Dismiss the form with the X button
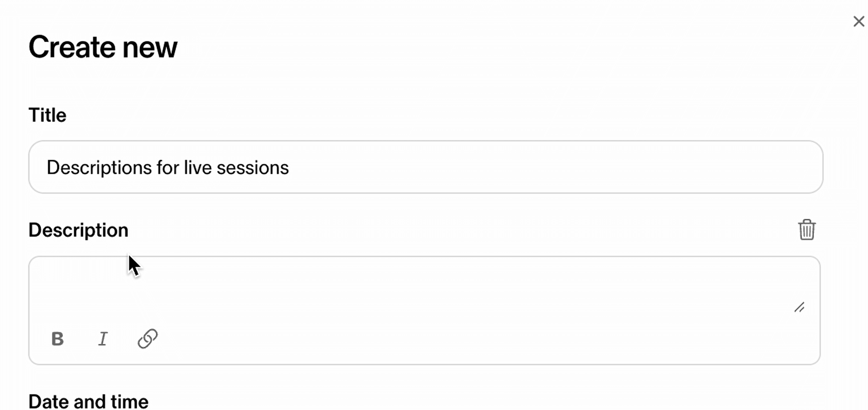The width and height of the screenshot is (868, 410). point(858,21)
